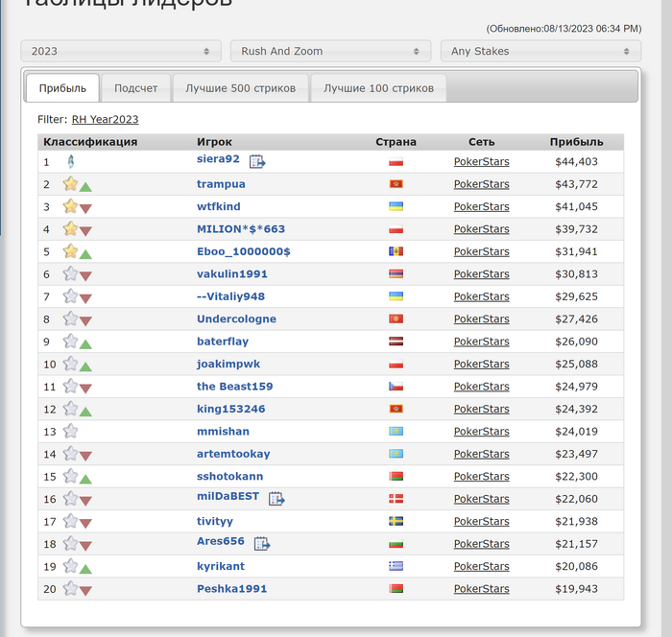Click the green up arrow in trampua's row

pyautogui.click(x=85, y=187)
